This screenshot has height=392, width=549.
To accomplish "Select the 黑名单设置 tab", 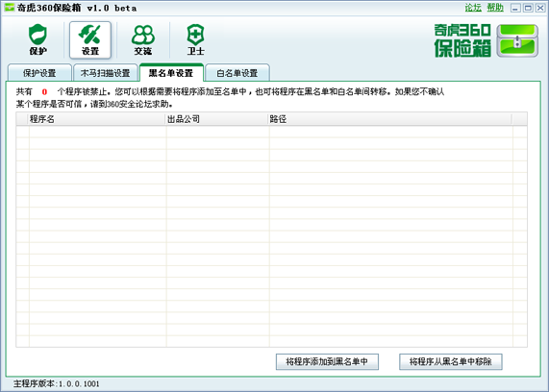I will 171,73.
